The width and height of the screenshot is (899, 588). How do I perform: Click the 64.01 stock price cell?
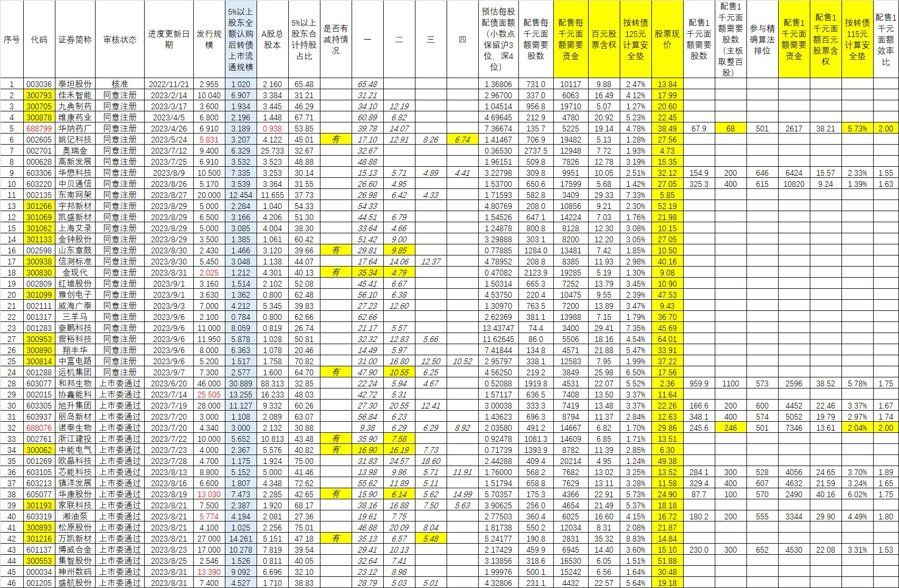click(x=667, y=339)
